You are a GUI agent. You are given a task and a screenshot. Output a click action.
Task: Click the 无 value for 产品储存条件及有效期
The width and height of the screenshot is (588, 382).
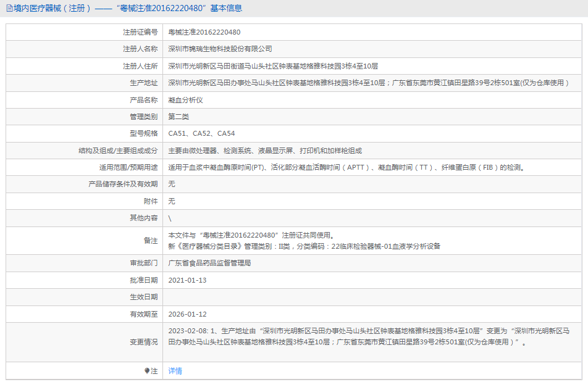171,184
